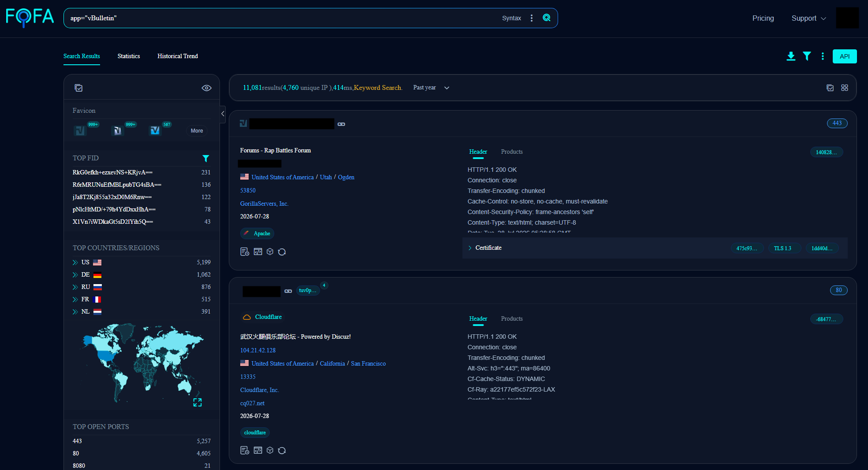Viewport: 868px width, 470px height.
Task: Expand the world map to fullscreen
Action: pos(197,402)
